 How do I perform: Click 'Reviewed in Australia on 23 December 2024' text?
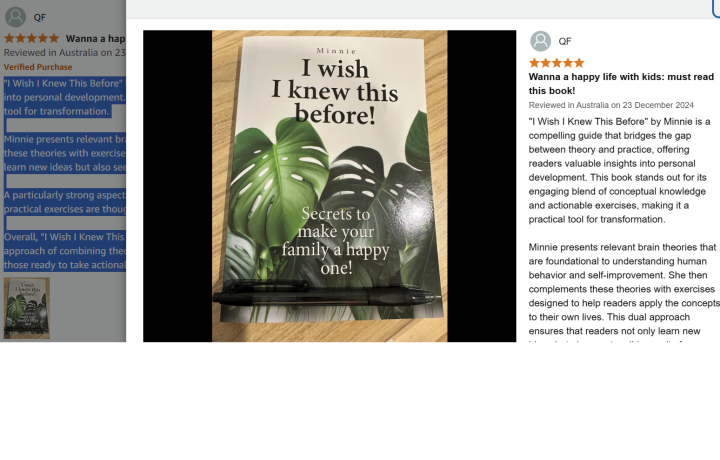coord(611,105)
